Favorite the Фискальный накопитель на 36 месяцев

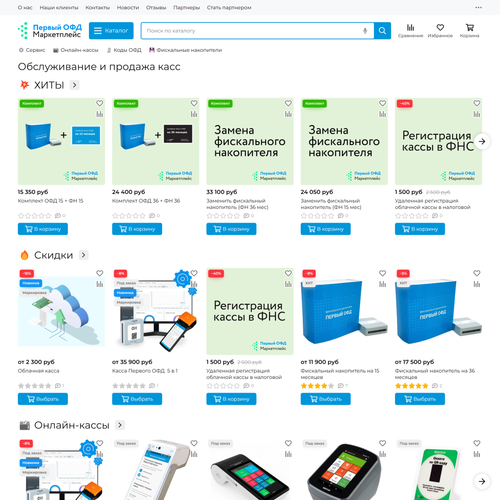477,273
